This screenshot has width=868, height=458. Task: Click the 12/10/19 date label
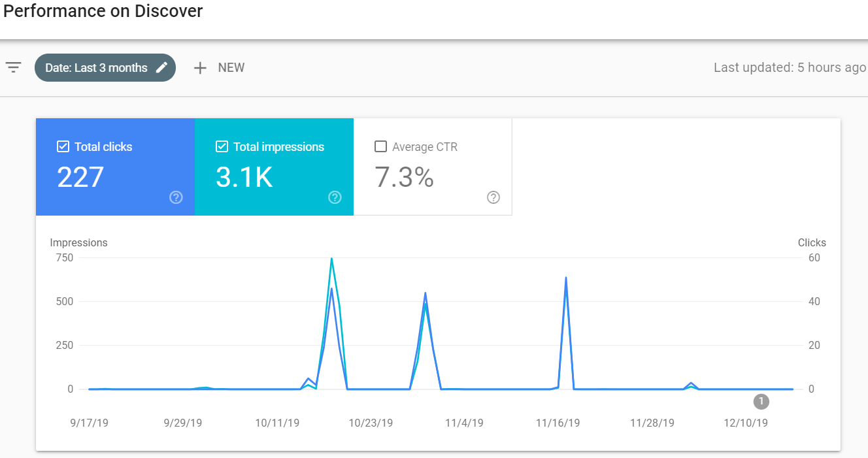pos(746,423)
